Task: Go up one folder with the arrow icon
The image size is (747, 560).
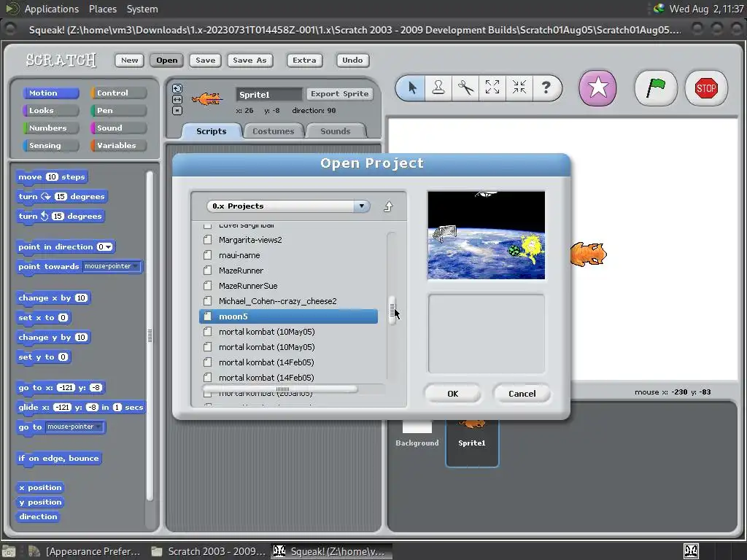Action: (388, 206)
